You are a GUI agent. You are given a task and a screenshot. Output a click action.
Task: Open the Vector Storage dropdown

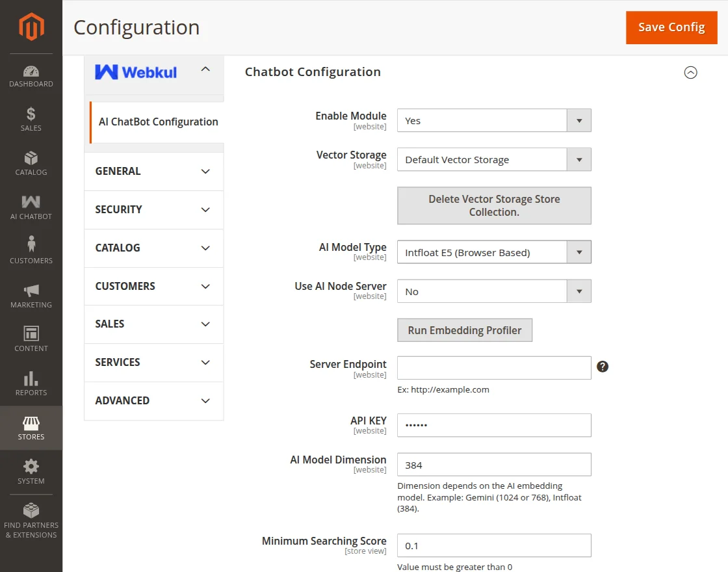(494, 160)
